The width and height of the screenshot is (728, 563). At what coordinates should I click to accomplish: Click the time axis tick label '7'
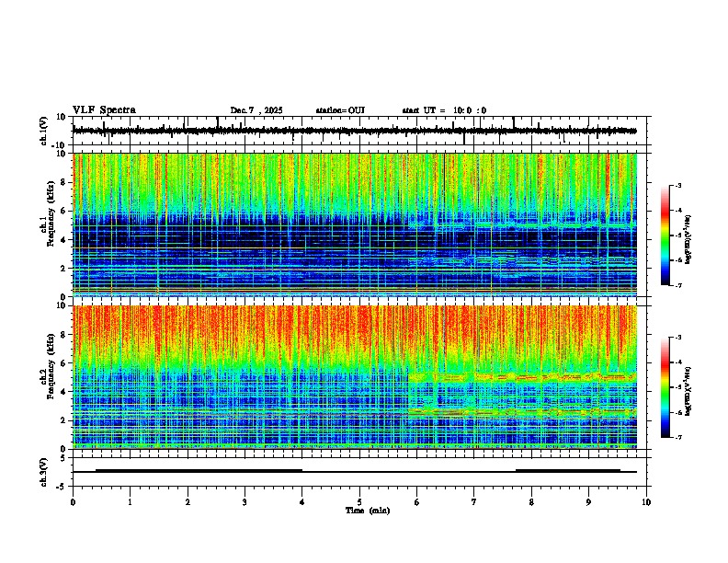click(x=474, y=502)
